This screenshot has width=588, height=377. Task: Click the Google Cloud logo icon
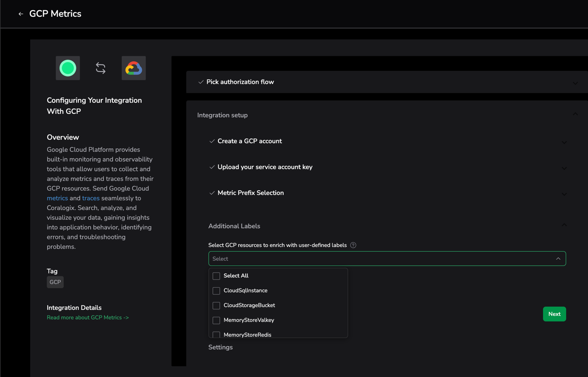(x=134, y=68)
